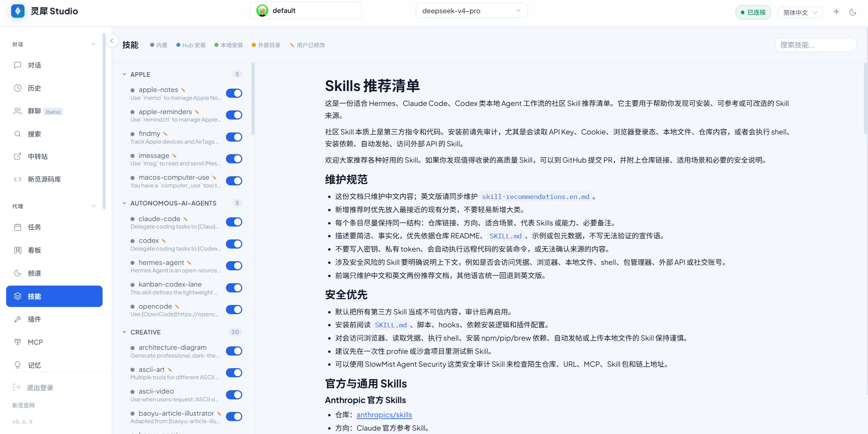
Task: Go to the 记忆 page
Action: 54,365
